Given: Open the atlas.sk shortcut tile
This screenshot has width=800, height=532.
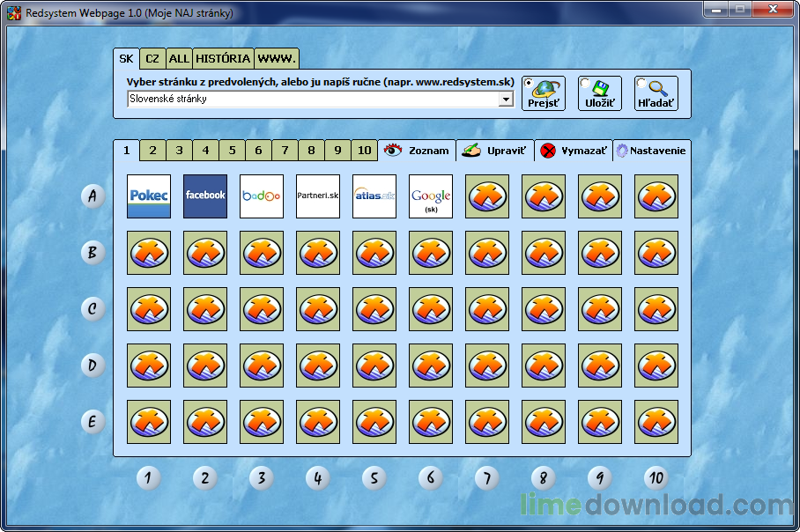Looking at the screenshot, I should pos(374,196).
